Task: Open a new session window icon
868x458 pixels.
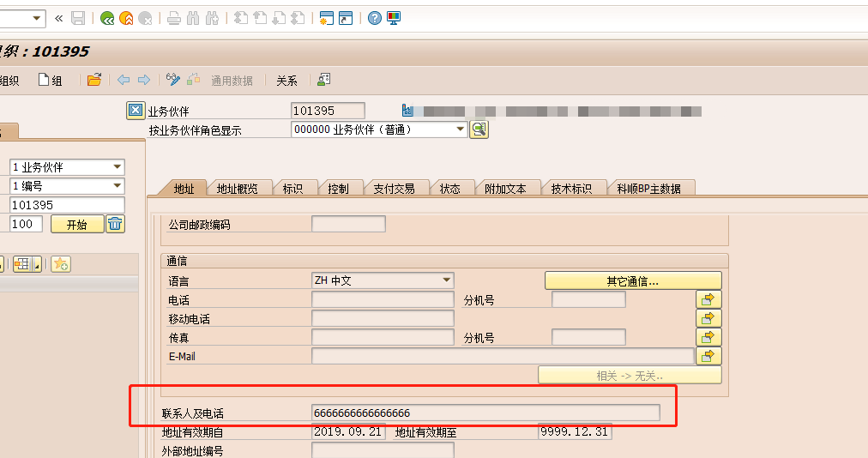Action: click(327, 18)
